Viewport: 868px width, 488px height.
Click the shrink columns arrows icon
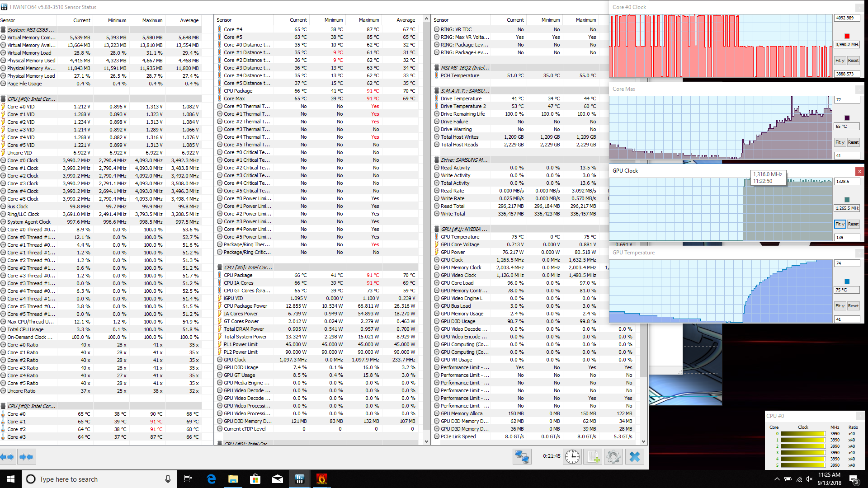pyautogui.click(x=26, y=457)
